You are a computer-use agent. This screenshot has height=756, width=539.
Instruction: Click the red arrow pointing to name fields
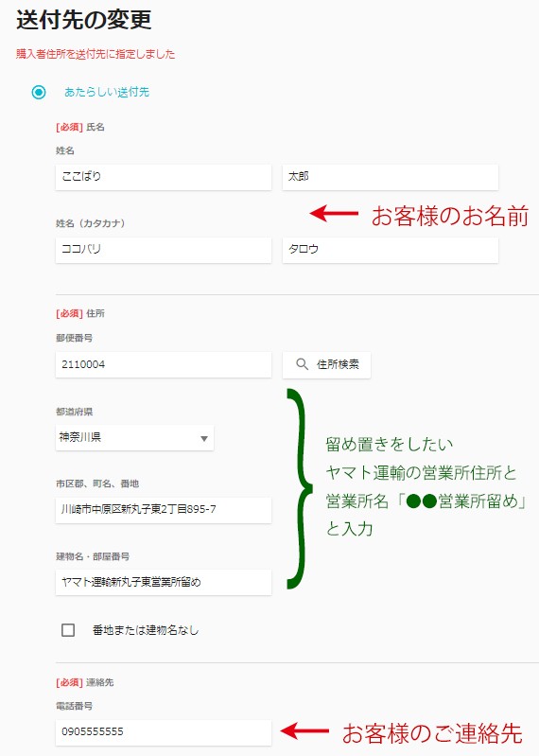[334, 213]
